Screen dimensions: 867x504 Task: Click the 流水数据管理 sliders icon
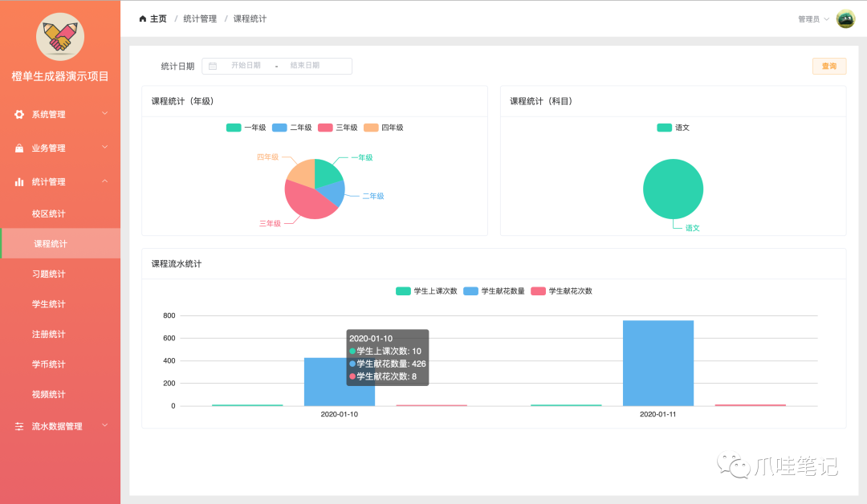coord(19,426)
